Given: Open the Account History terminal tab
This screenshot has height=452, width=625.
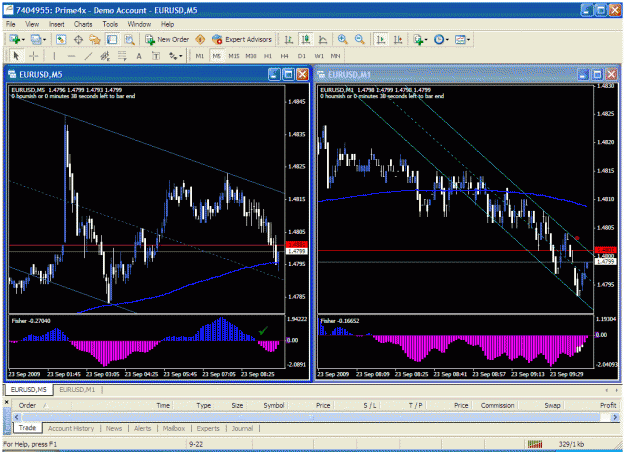Looking at the screenshot, I should click(71, 428).
